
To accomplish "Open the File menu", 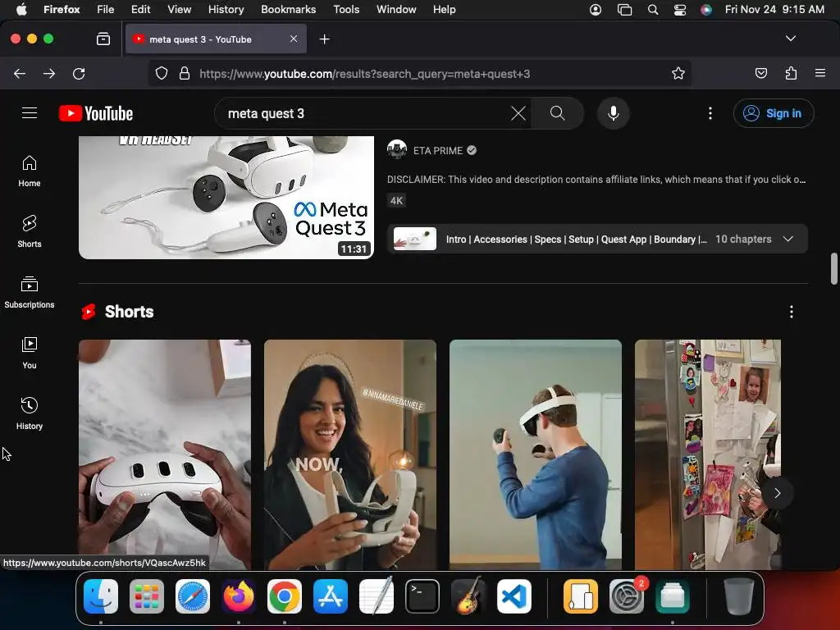I will coord(106,9).
